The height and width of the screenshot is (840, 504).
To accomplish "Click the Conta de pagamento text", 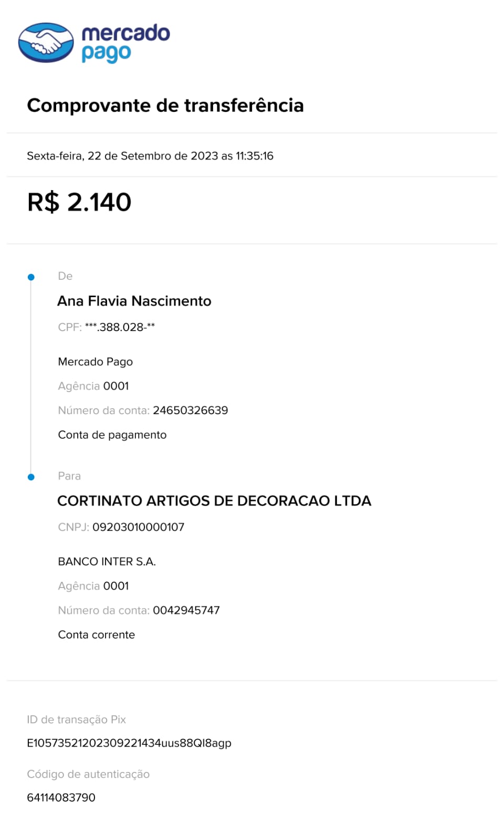I will click(x=112, y=435).
